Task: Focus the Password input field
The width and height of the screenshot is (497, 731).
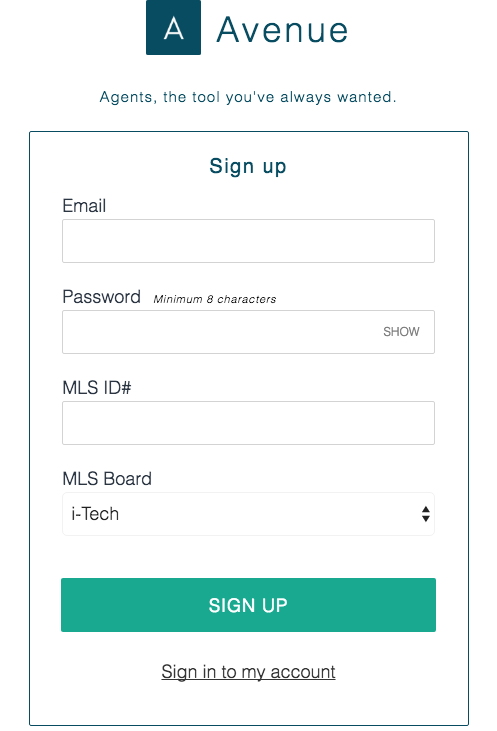Action: click(x=248, y=332)
